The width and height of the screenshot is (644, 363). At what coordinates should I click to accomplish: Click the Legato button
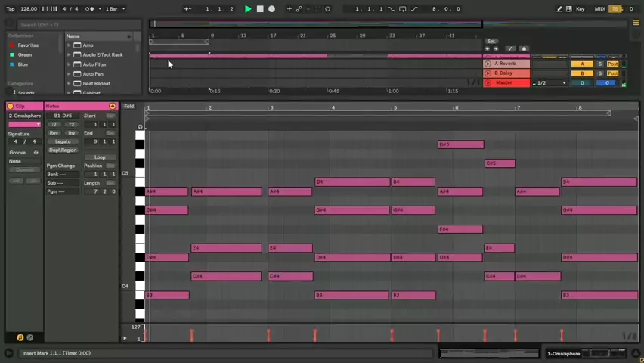pyautogui.click(x=63, y=141)
